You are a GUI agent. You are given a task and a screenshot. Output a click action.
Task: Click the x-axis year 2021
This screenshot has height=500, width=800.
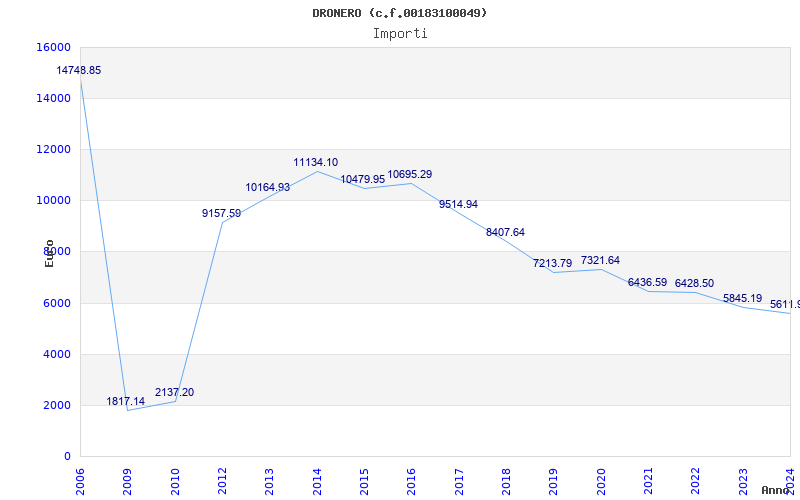coord(648,482)
